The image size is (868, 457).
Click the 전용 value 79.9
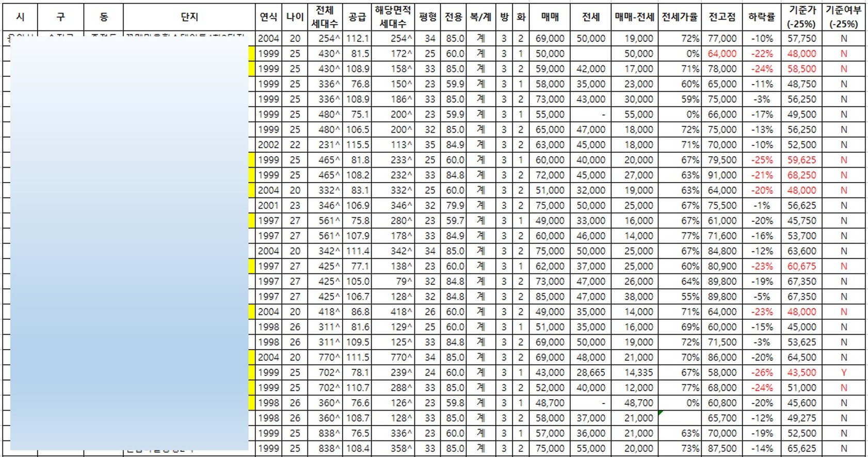coord(455,205)
